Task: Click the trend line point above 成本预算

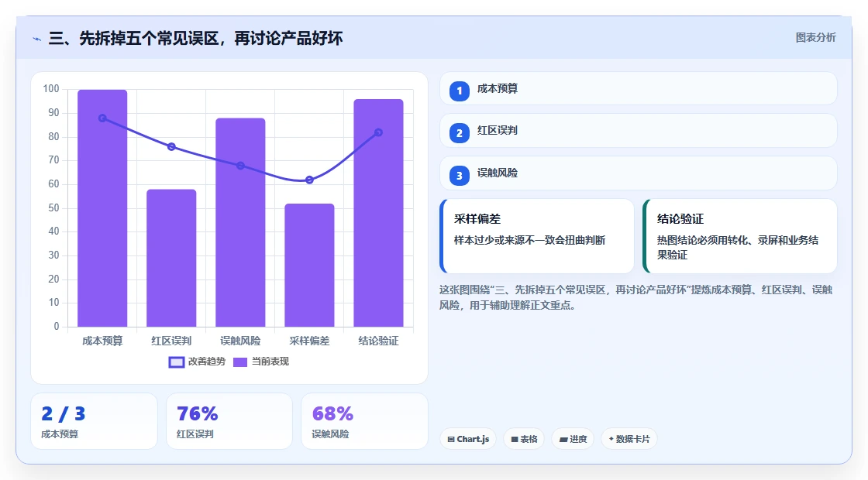Action: (x=102, y=118)
